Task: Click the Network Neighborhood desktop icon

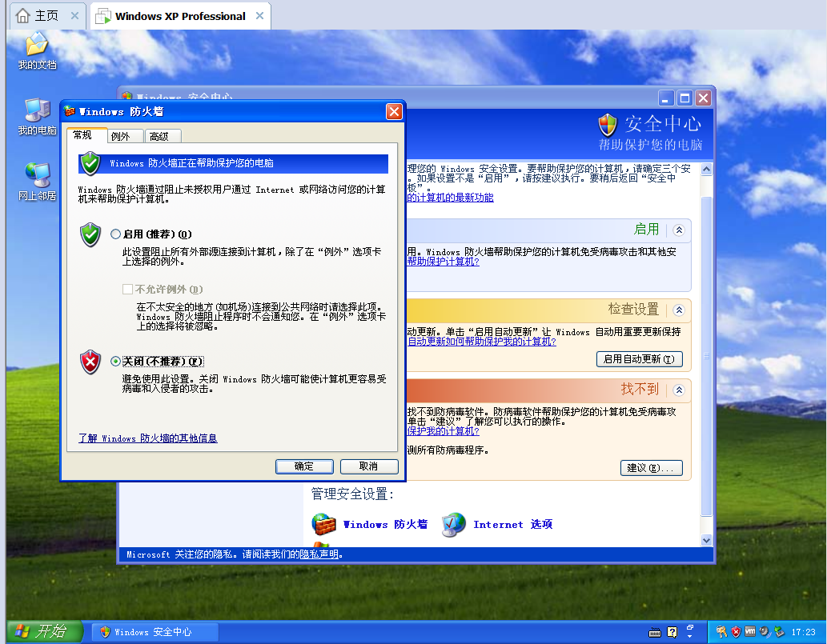Action: click(37, 182)
